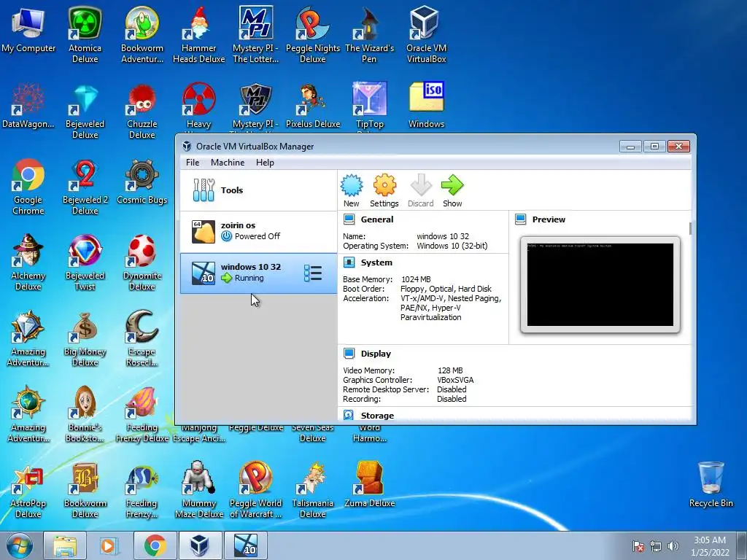Screen dimensions: 747x560
Task: Select Dynomite Deluxe desktop shortcut
Action: click(142, 262)
